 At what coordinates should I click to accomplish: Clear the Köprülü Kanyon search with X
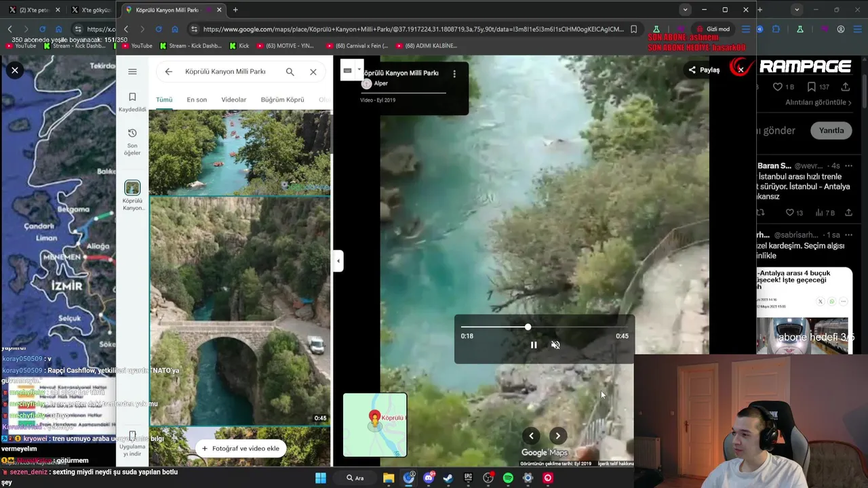[x=313, y=71]
